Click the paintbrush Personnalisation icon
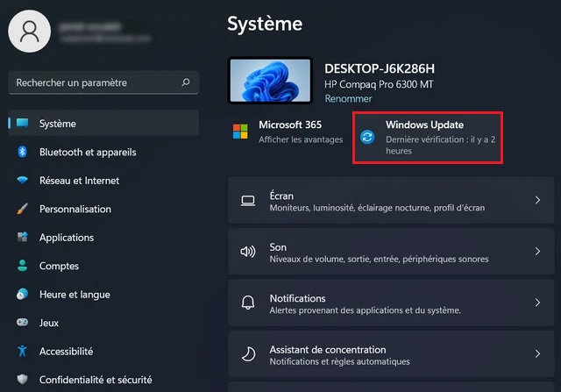 tap(22, 209)
